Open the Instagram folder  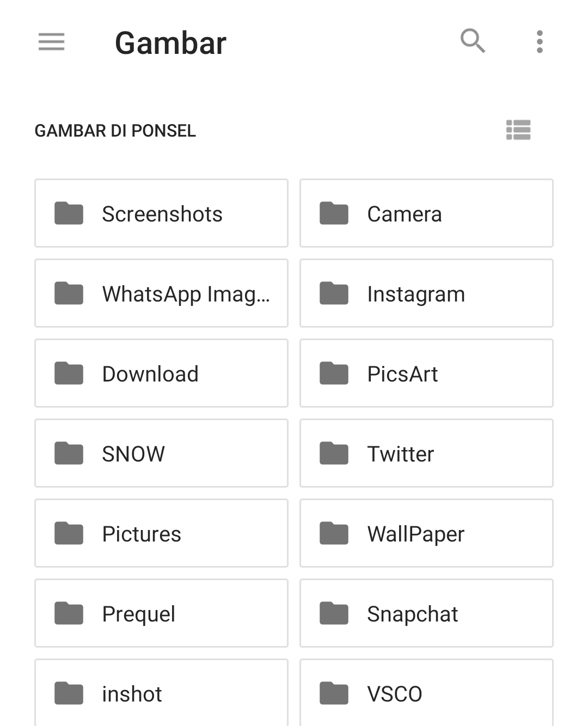click(426, 293)
